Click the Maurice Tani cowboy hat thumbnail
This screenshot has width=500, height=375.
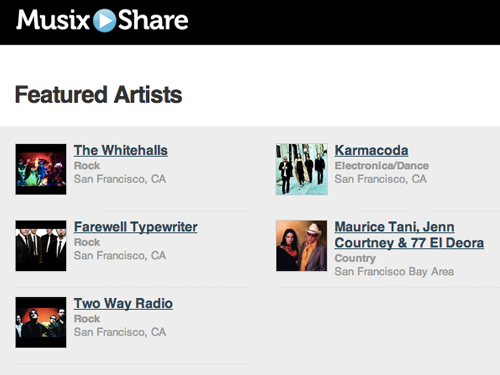point(302,246)
